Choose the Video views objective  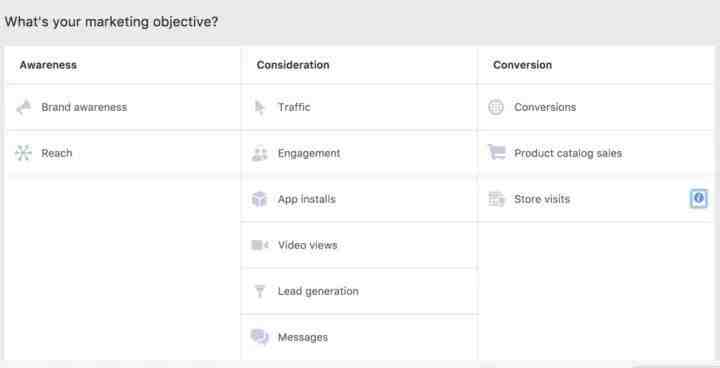tap(359, 245)
